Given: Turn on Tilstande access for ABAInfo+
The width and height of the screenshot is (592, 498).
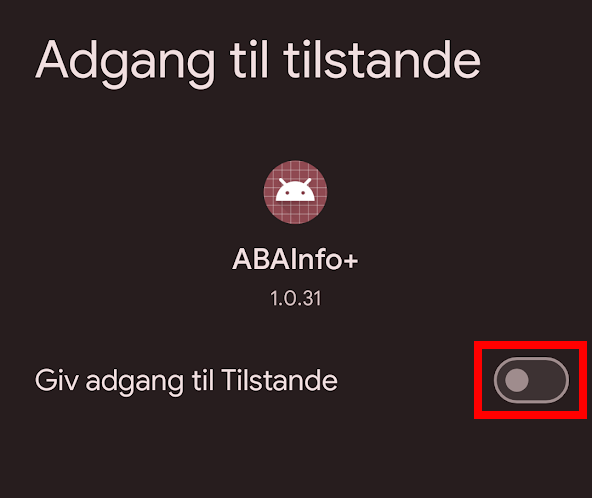Looking at the screenshot, I should coord(531,380).
